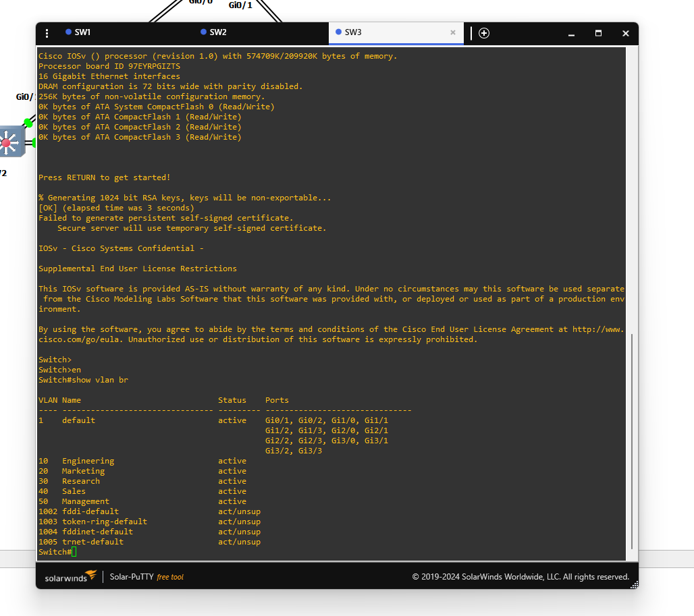
Task: Click '16 Gigabit Ethernet interfaces' line
Action: pyautogui.click(x=109, y=76)
